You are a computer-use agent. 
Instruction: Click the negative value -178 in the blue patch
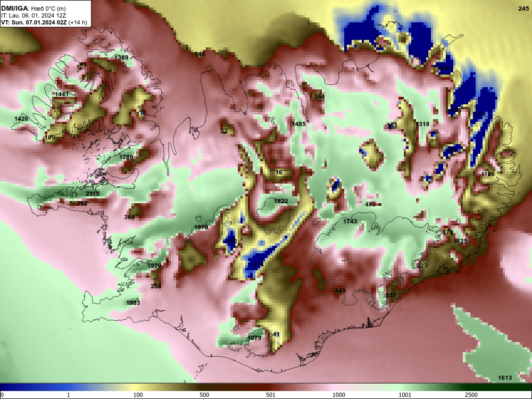pyautogui.click(x=257, y=264)
